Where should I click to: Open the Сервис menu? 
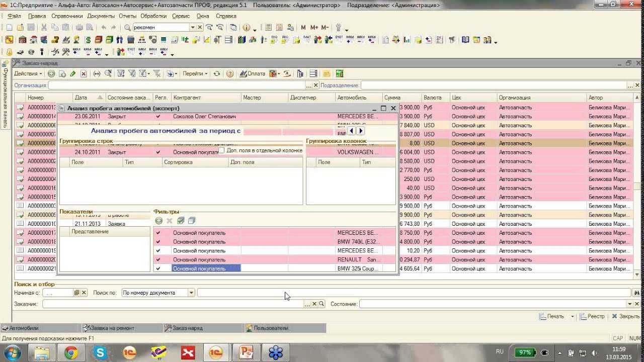click(181, 16)
